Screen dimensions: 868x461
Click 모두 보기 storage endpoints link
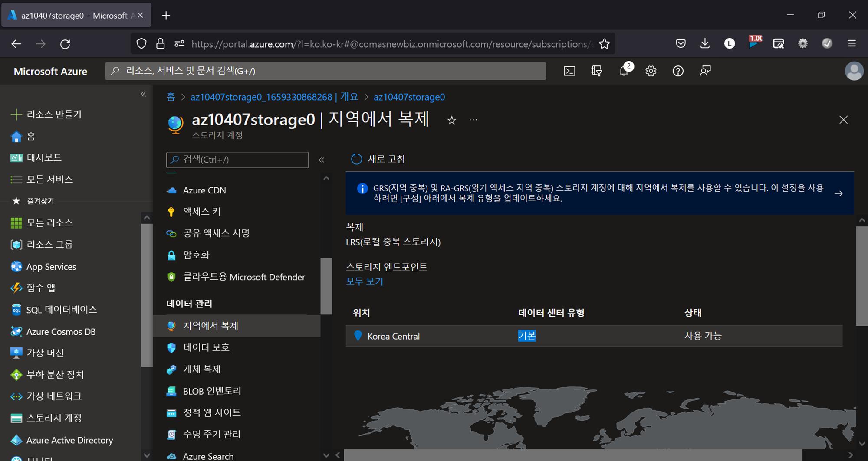[365, 281]
